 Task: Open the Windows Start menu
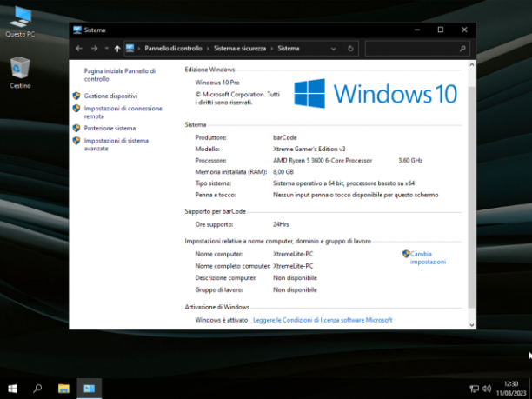(x=12, y=389)
